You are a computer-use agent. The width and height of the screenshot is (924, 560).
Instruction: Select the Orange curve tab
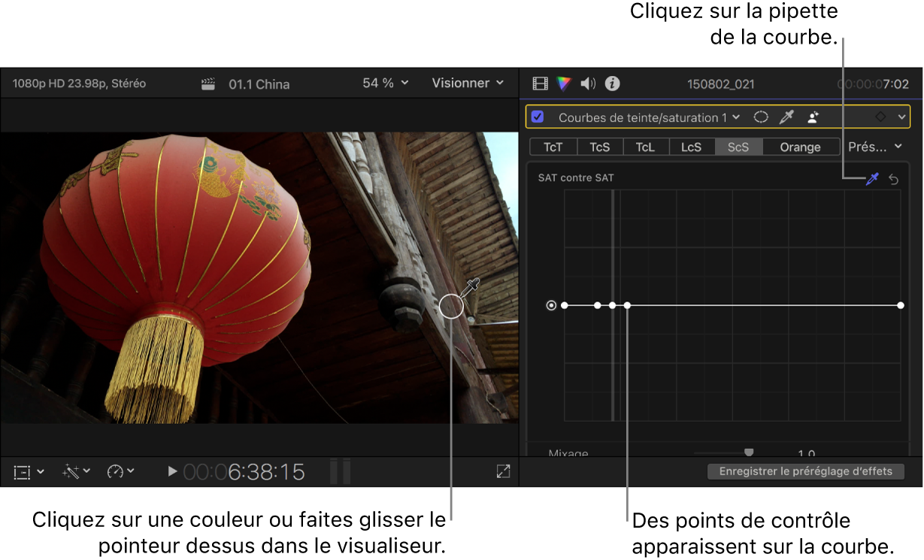click(801, 147)
